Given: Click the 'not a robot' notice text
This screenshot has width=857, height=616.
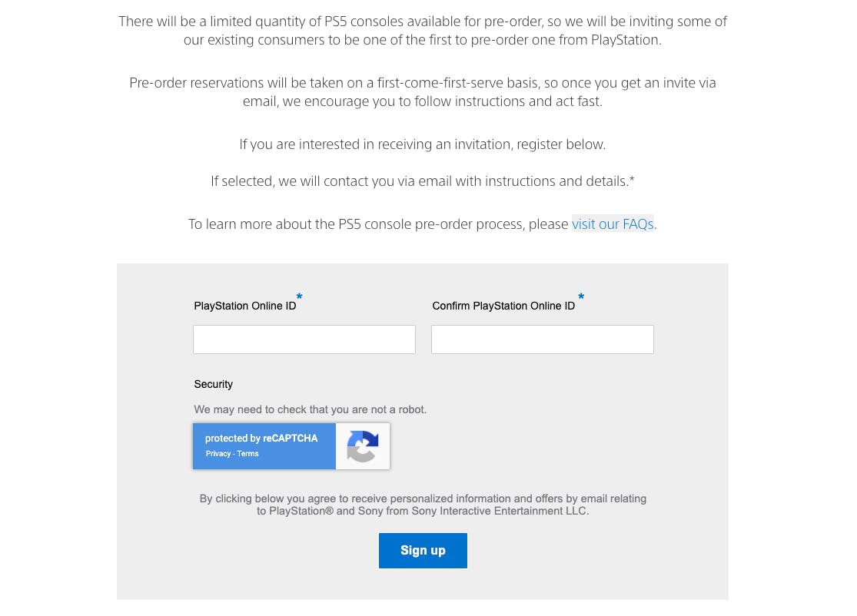Looking at the screenshot, I should (x=310, y=409).
